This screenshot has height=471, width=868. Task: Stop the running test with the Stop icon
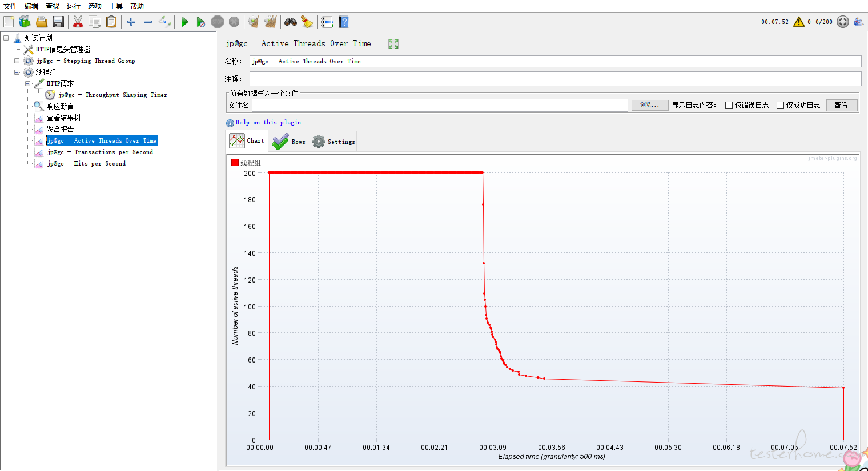click(x=218, y=22)
